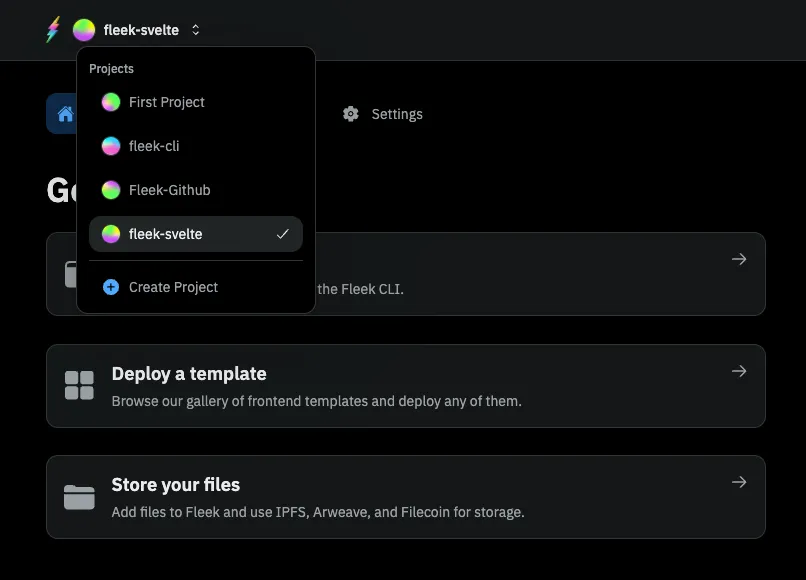Click the Settings gear icon
Viewport: 806px width, 580px height.
click(x=350, y=114)
